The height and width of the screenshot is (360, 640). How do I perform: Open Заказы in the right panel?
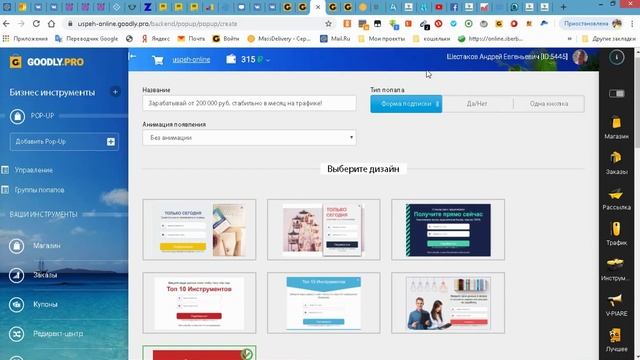[x=616, y=163]
